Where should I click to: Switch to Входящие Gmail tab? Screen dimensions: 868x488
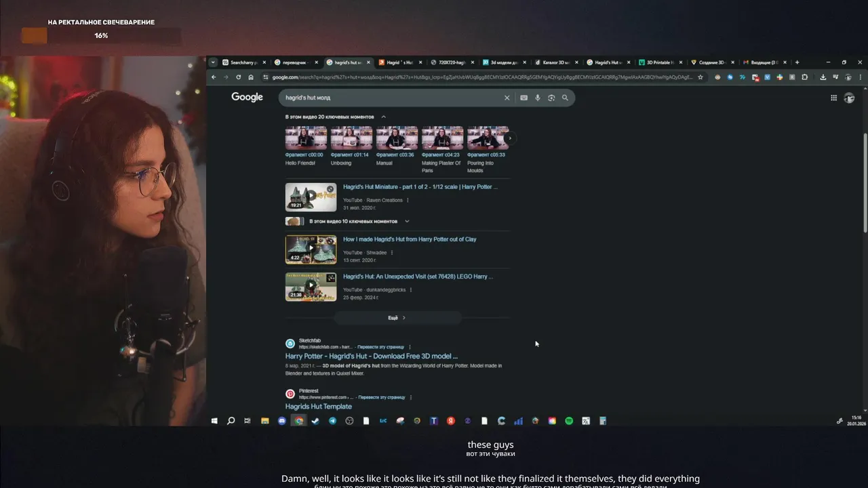764,62
